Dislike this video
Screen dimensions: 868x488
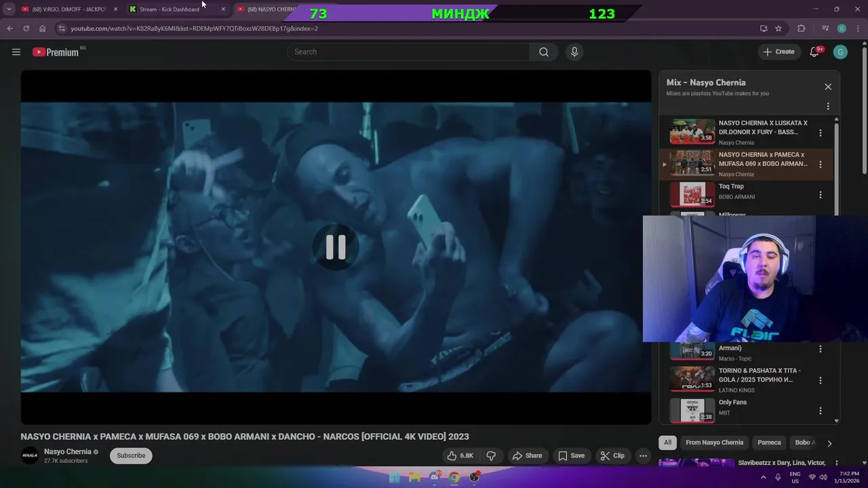point(492,455)
